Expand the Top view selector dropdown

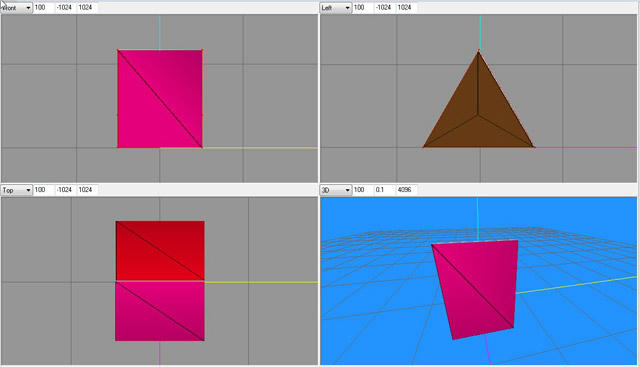coord(16,190)
